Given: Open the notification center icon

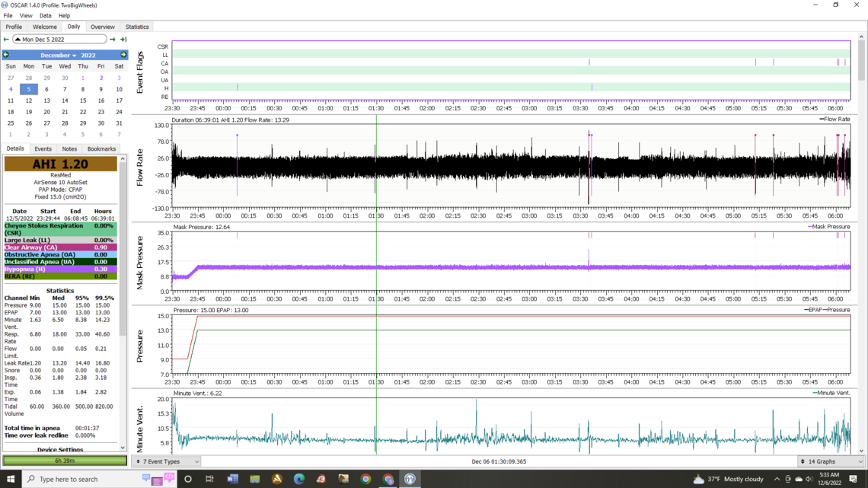Looking at the screenshot, I should (x=853, y=479).
